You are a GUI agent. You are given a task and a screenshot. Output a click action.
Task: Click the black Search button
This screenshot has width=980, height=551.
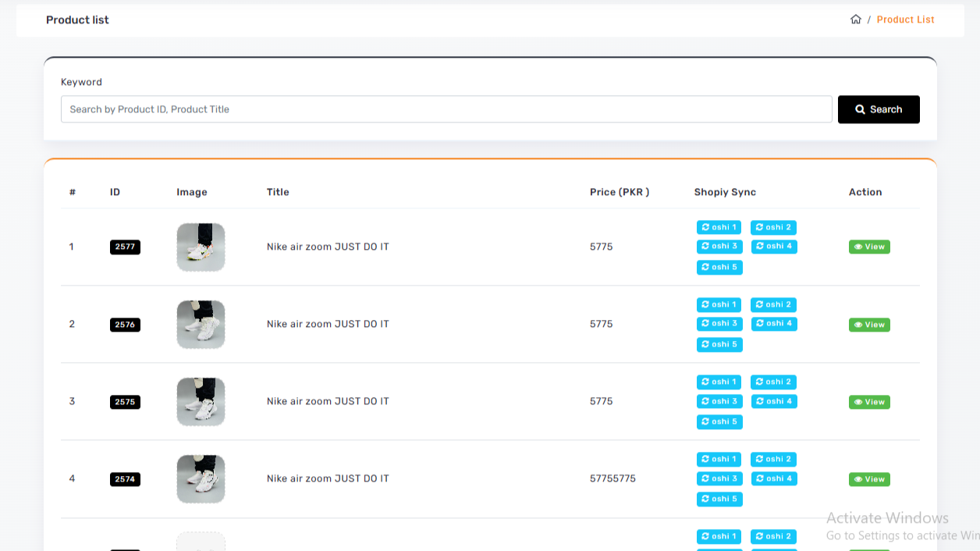879,109
